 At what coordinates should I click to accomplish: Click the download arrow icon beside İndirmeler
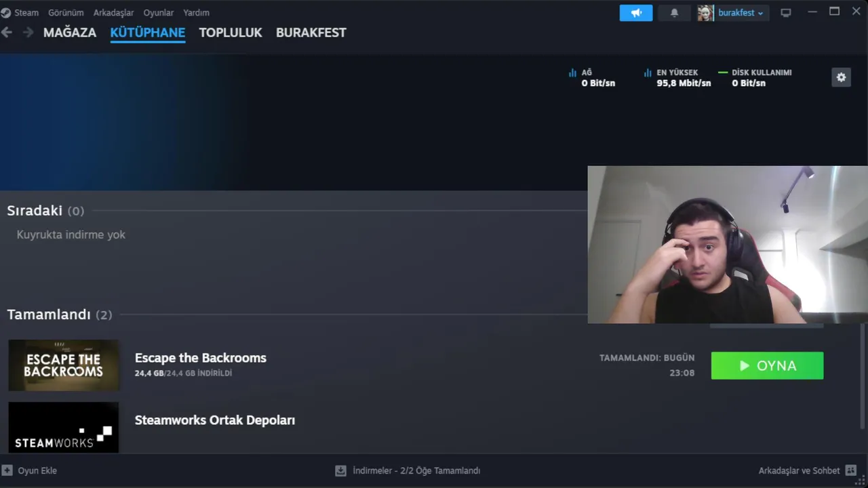341,470
